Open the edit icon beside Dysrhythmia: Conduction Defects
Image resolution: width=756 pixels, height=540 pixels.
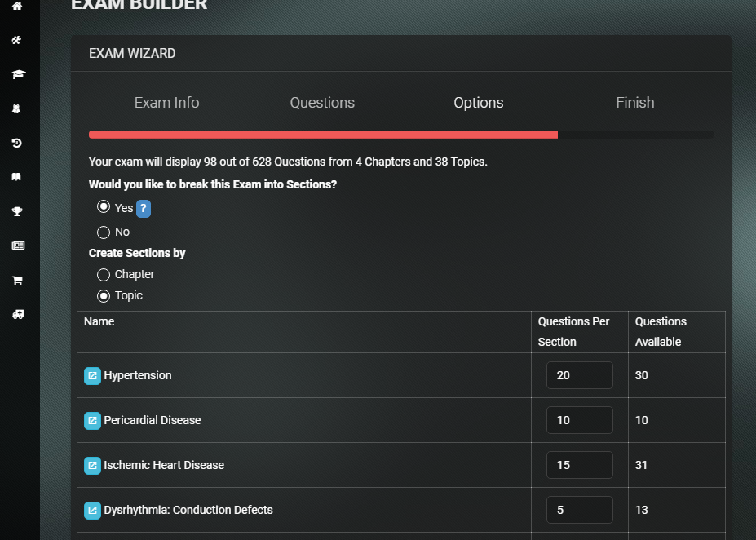tap(93, 510)
